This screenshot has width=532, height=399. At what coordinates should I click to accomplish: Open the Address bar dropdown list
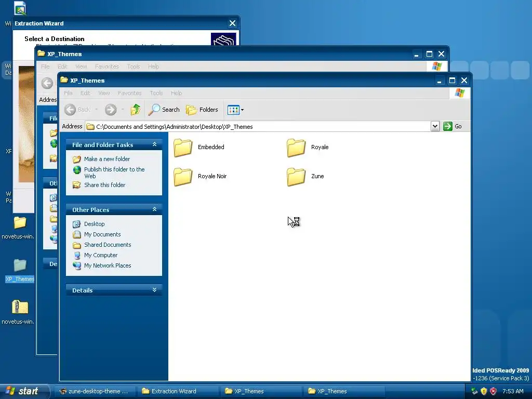(435, 126)
